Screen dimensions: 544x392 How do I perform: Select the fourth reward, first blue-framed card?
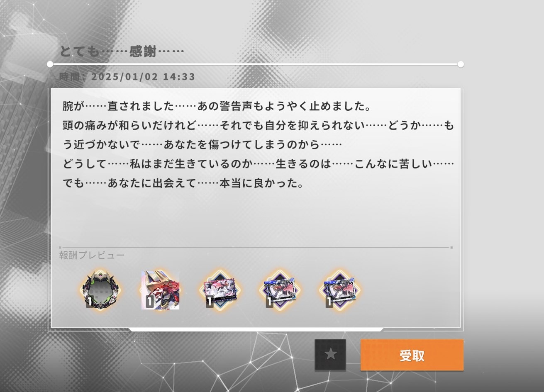click(280, 290)
